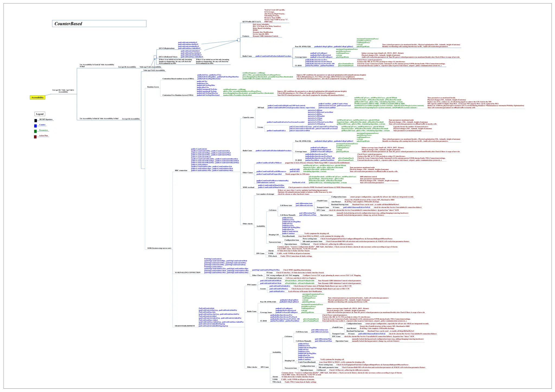Image resolution: width=555 pixels, height=392 pixels.
Task: Select the S1 SIGNALLING CONNECTION node
Action: tap(188, 272)
